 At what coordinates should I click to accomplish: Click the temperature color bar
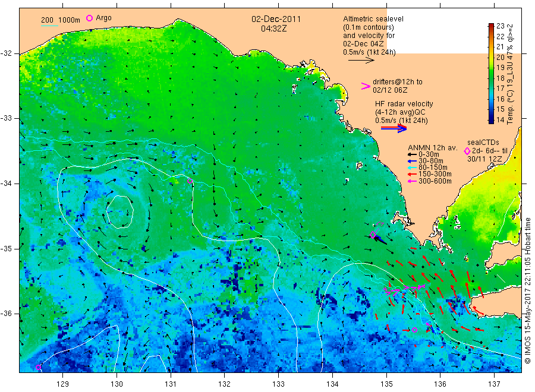(492, 73)
